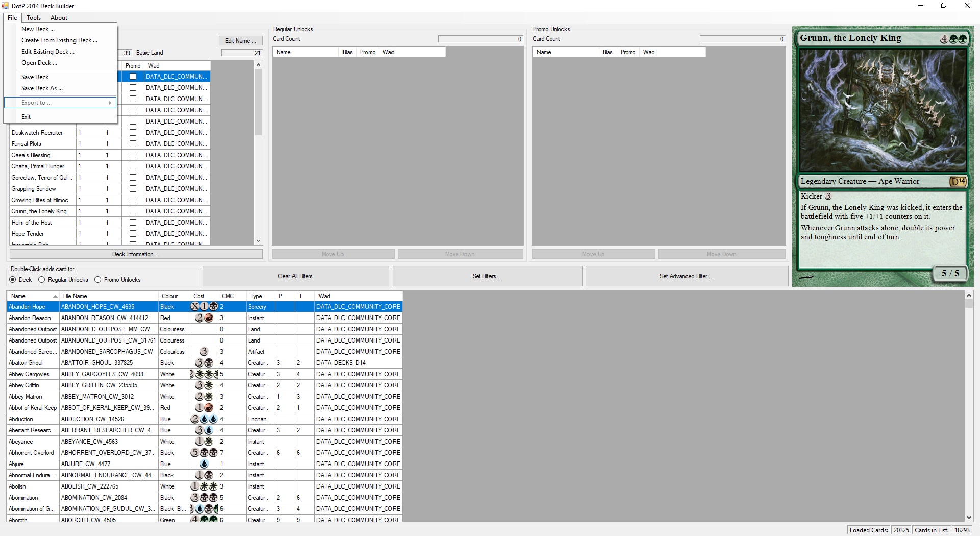Click Clear All Filters button
This screenshot has width=980, height=536.
[x=296, y=276]
